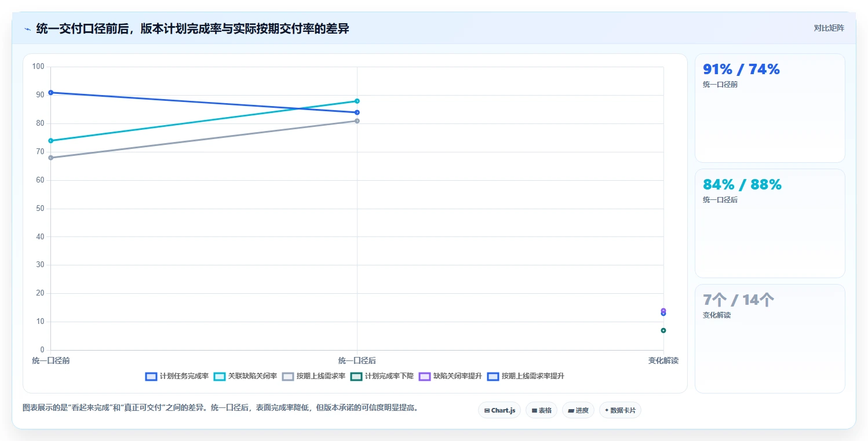Screen dimensions: 868x441
Task: Select the 84% / 88% 统一口径后 card
Action: click(x=769, y=223)
